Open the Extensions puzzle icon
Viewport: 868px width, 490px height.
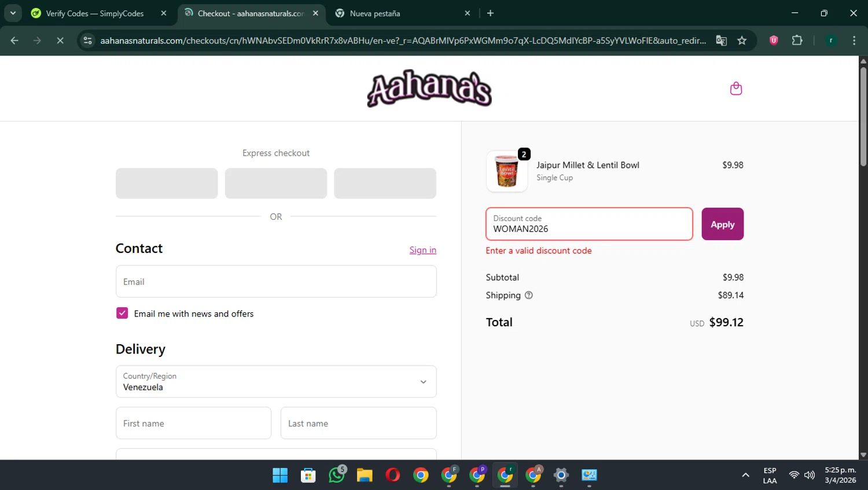pos(797,40)
